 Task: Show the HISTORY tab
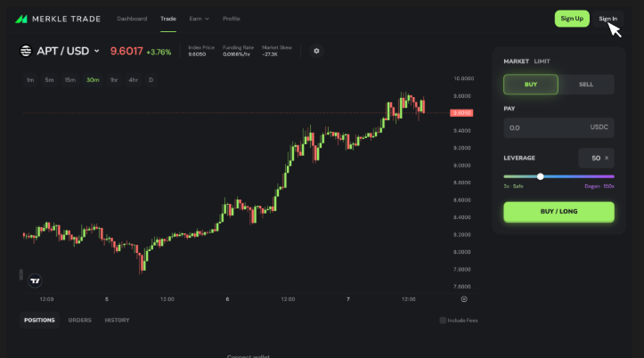click(x=117, y=321)
